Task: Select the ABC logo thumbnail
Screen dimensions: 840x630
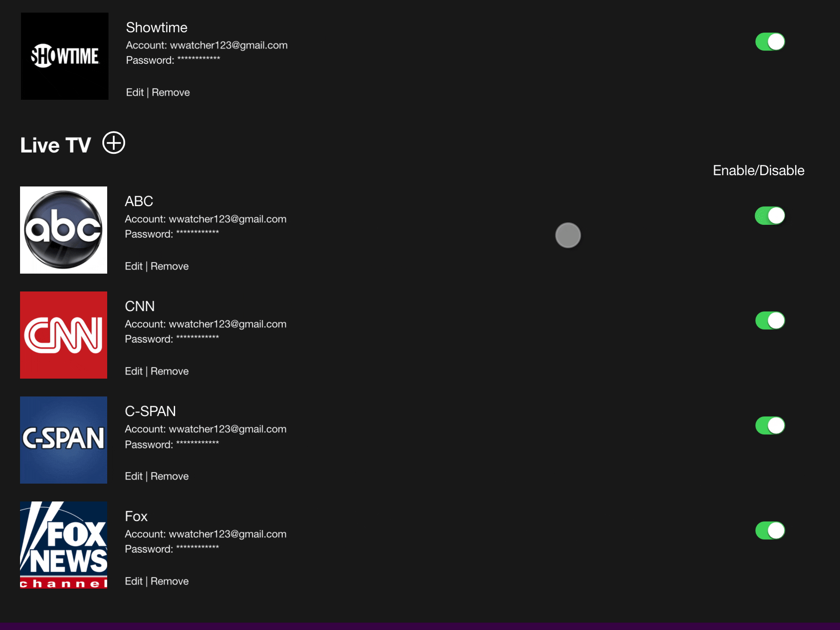Action: [x=64, y=230]
